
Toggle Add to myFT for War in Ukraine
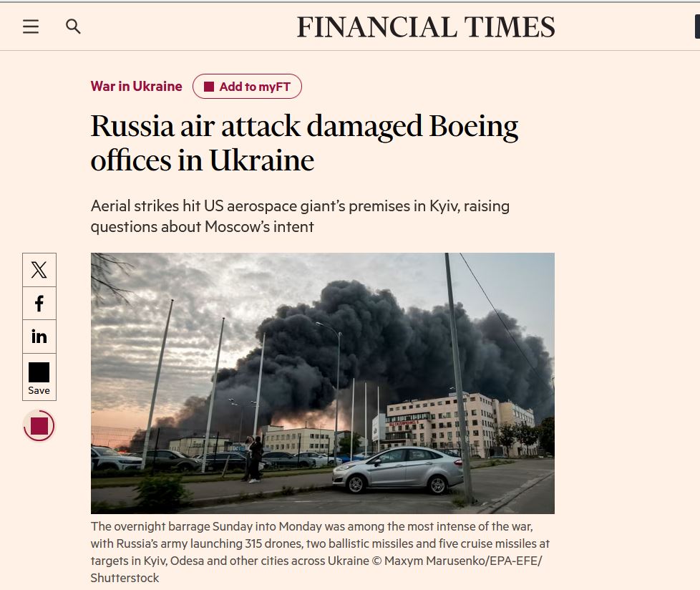pyautogui.click(x=247, y=86)
